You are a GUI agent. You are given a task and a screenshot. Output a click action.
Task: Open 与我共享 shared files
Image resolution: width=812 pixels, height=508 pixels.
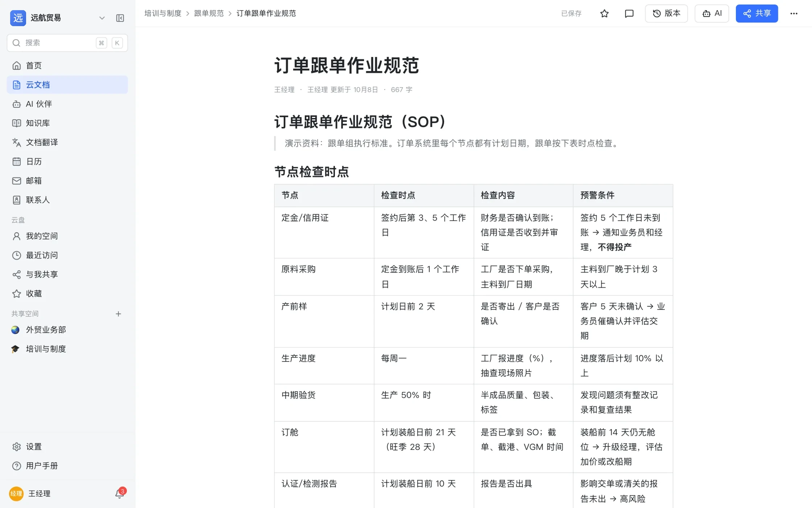67,275
